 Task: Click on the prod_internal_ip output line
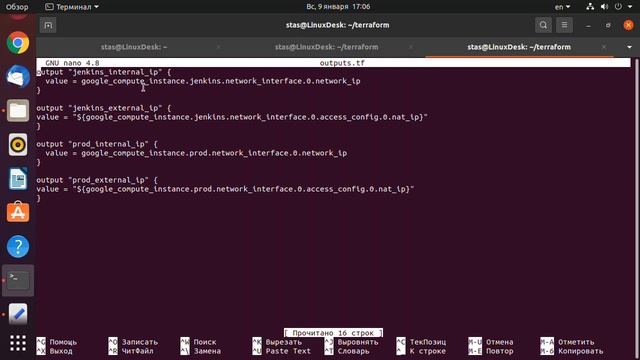coord(97,144)
